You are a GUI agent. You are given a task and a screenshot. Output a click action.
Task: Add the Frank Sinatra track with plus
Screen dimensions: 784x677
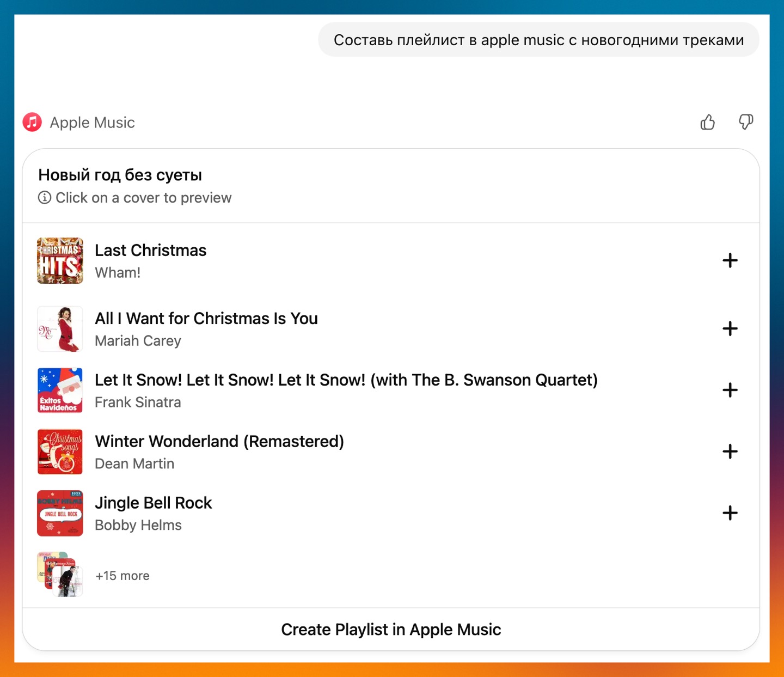click(730, 390)
